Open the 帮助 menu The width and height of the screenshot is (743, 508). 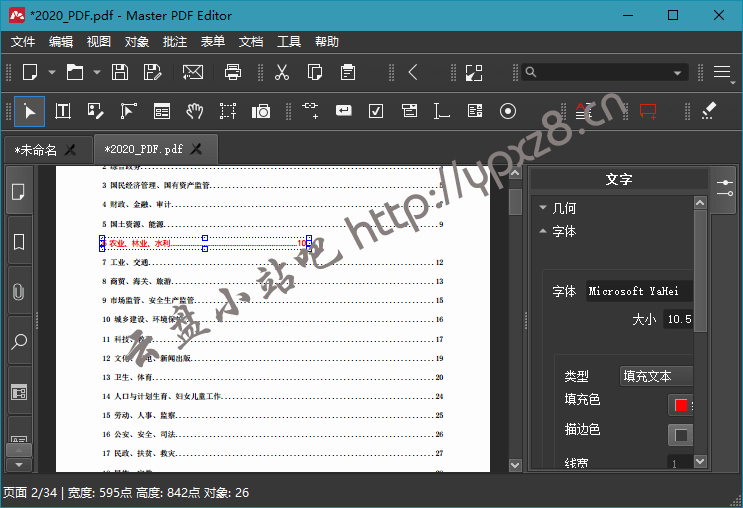click(326, 42)
